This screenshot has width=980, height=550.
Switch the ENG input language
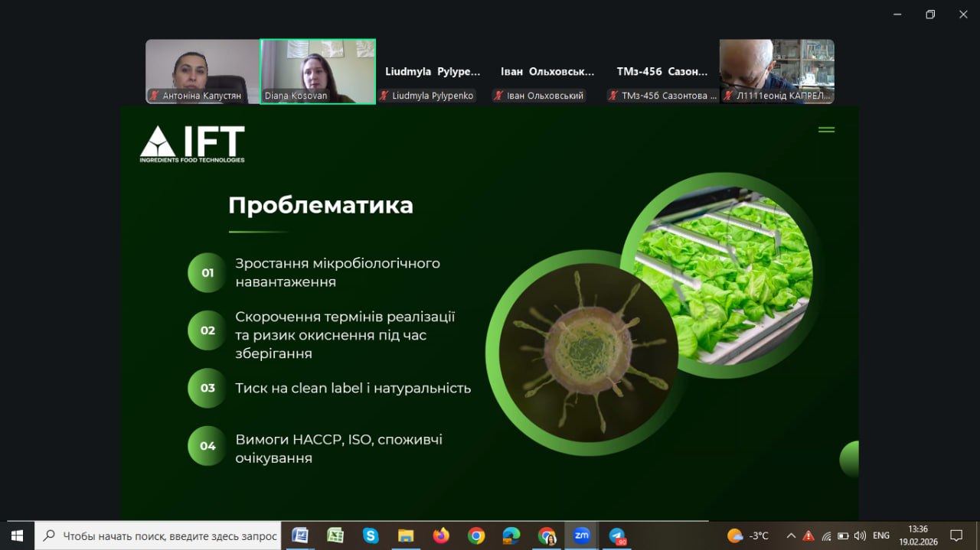pyautogui.click(x=881, y=535)
